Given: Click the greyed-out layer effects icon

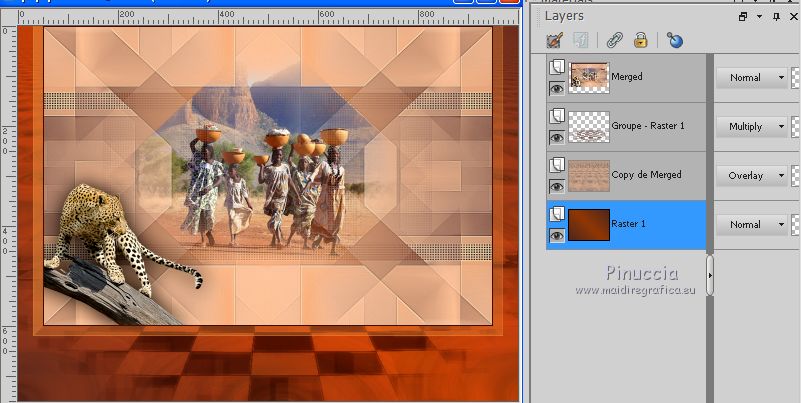Looking at the screenshot, I should 580,40.
